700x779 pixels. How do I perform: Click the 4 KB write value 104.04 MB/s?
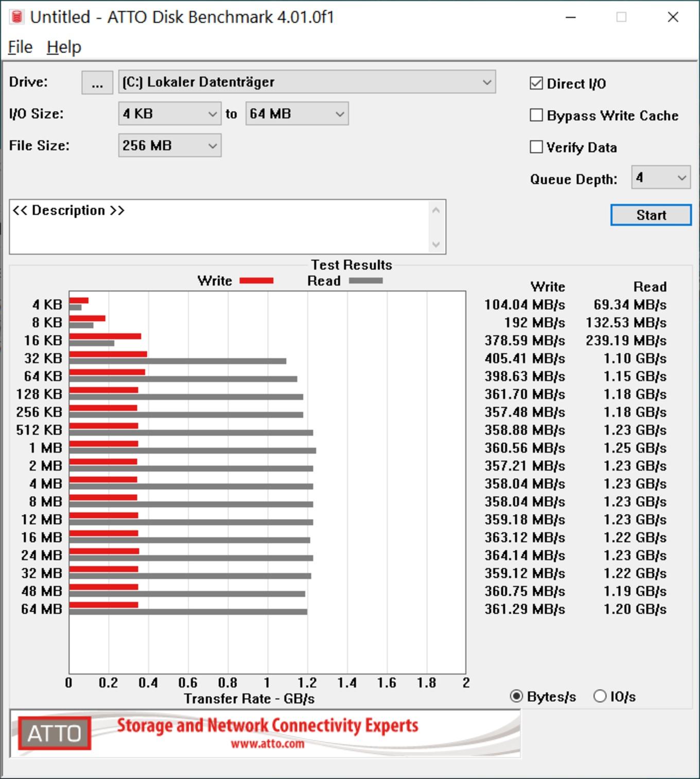524,305
